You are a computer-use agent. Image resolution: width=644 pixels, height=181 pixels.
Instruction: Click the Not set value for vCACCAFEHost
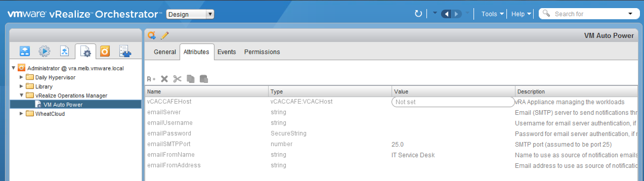coord(453,102)
